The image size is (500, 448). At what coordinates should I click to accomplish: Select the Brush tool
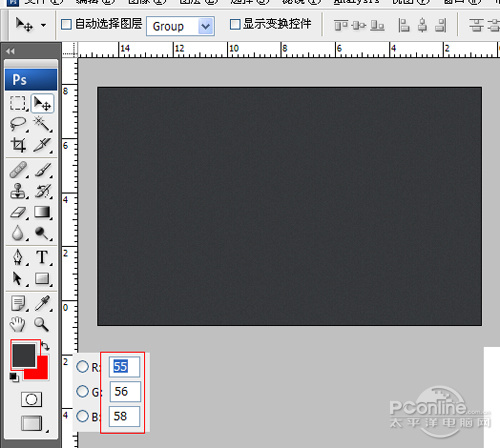click(x=43, y=170)
